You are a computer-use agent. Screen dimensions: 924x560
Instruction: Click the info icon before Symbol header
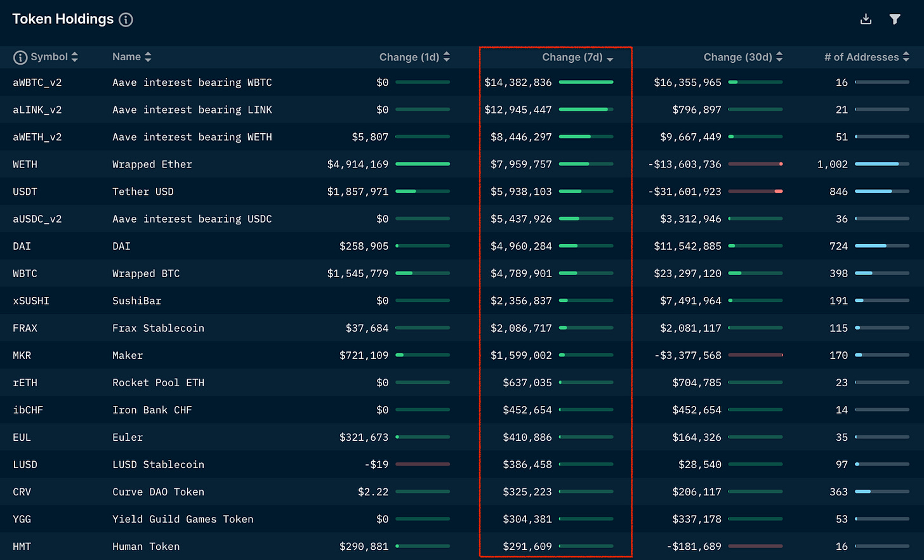[x=20, y=58]
